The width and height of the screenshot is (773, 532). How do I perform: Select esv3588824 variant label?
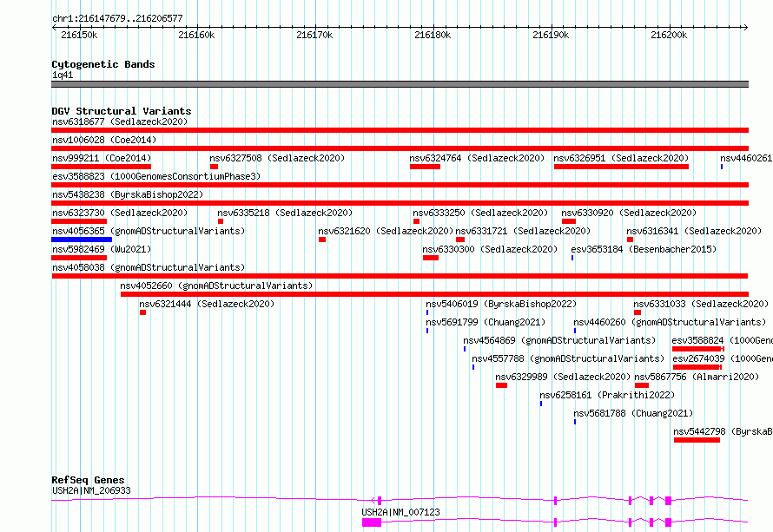tap(723, 340)
